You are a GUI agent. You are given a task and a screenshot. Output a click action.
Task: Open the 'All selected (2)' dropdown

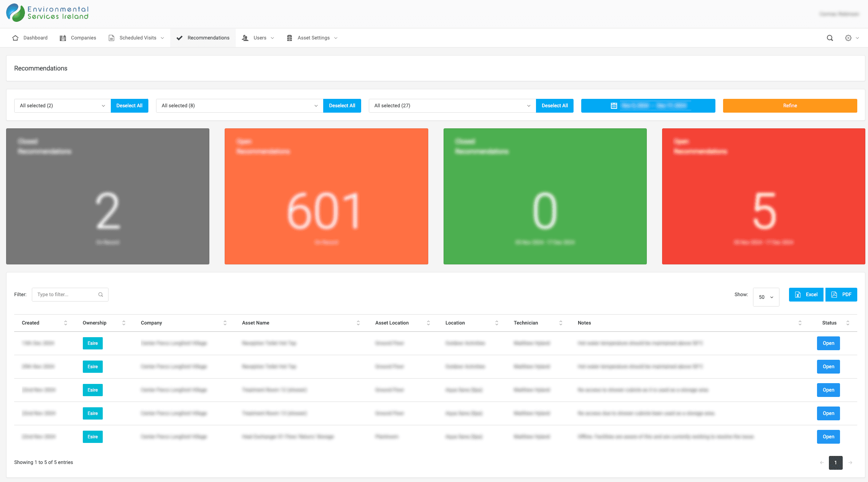(62, 106)
